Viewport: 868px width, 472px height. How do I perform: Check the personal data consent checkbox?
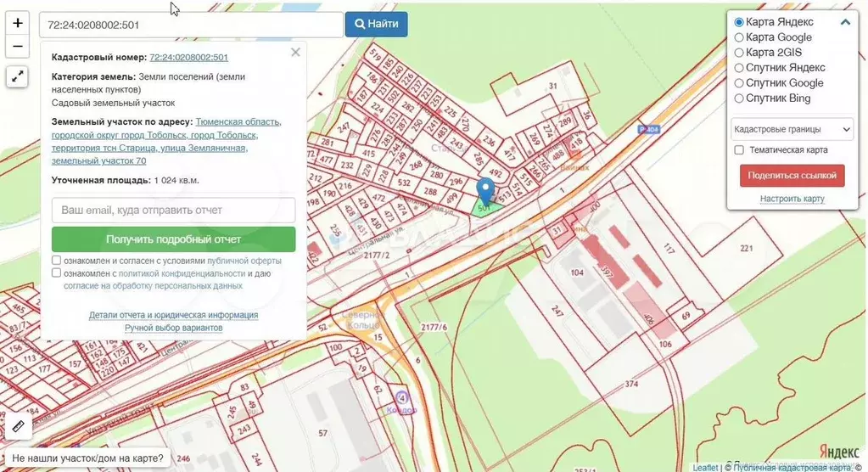[57, 273]
